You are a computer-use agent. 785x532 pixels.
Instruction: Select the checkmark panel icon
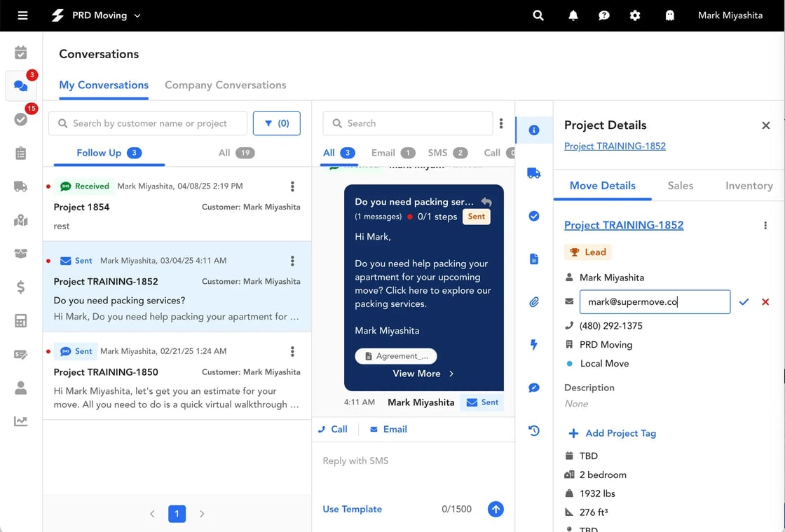pyautogui.click(x=534, y=216)
